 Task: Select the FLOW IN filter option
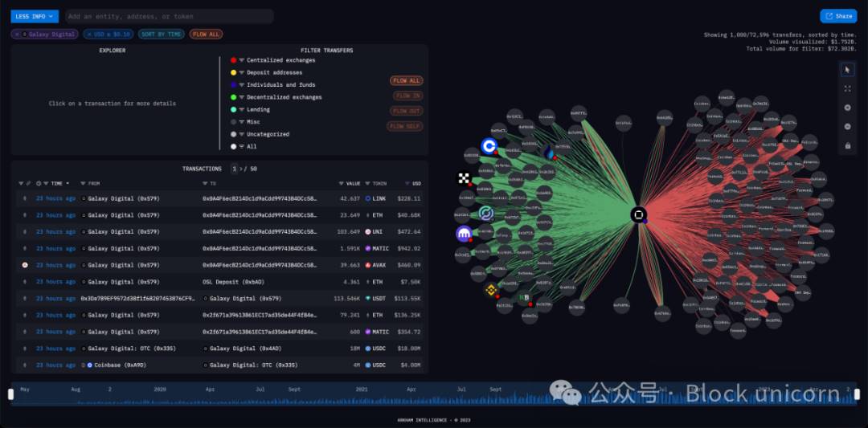click(407, 96)
